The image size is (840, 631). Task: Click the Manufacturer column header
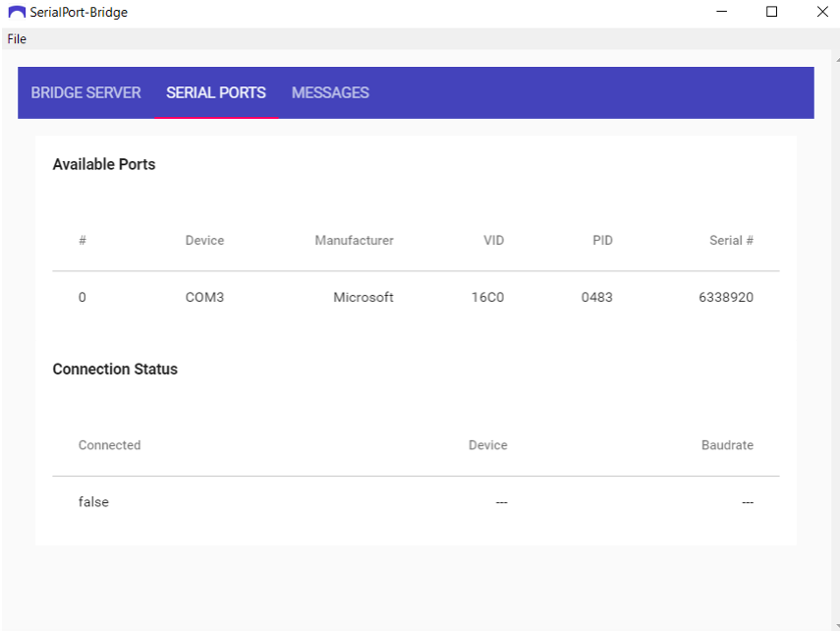(354, 241)
